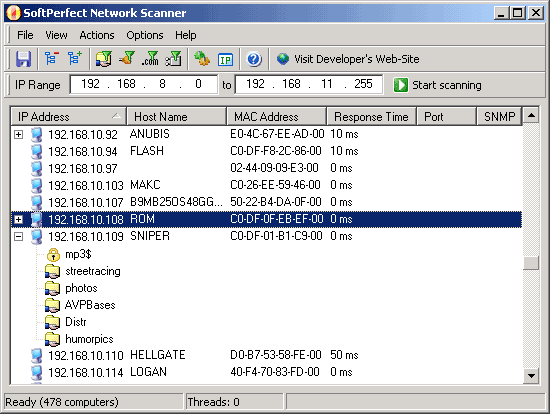Click the photos shared folder icon
The width and height of the screenshot is (550, 414).
[53, 288]
